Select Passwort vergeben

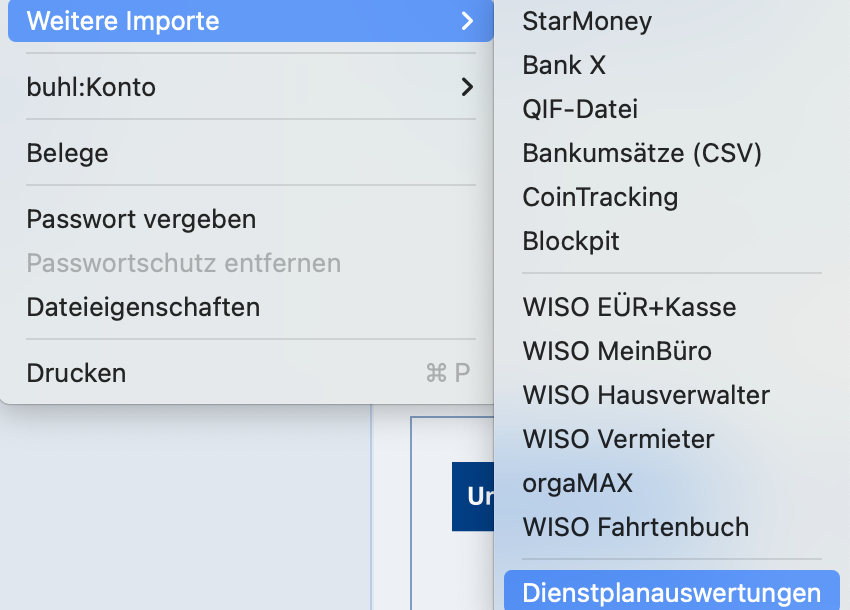(x=141, y=219)
